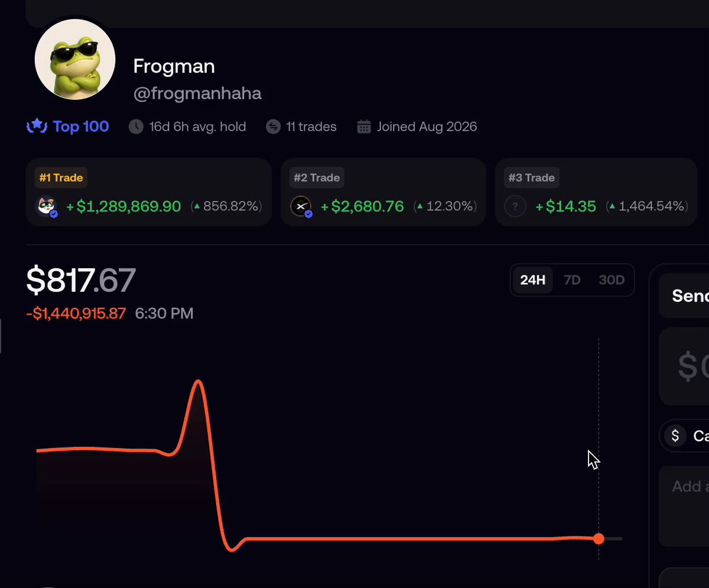Viewport: 709px width, 588px height.
Task: Click the 856.82% gain percentage
Action: click(x=227, y=206)
